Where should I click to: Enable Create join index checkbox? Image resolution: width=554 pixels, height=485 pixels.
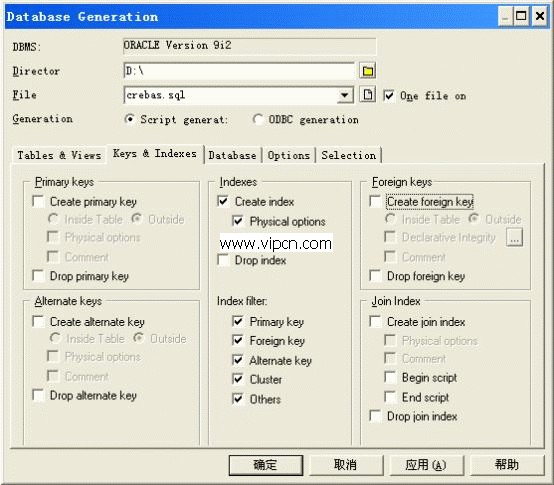(x=375, y=321)
